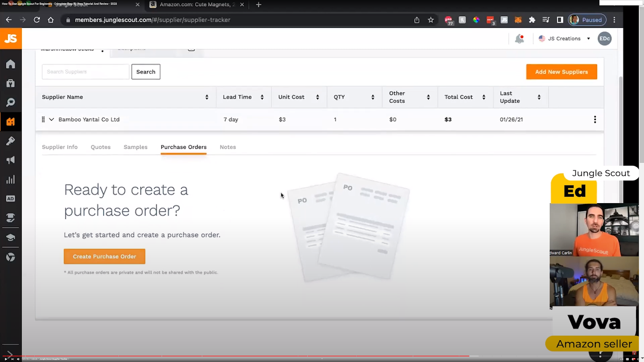Click the Search button
Screen dimensions: 644x362
pos(146,72)
